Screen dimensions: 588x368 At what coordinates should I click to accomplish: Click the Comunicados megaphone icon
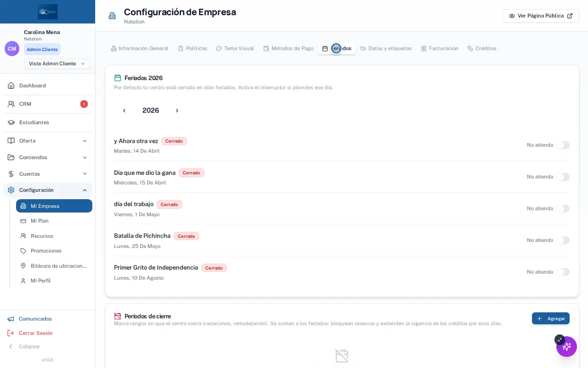coord(11,319)
